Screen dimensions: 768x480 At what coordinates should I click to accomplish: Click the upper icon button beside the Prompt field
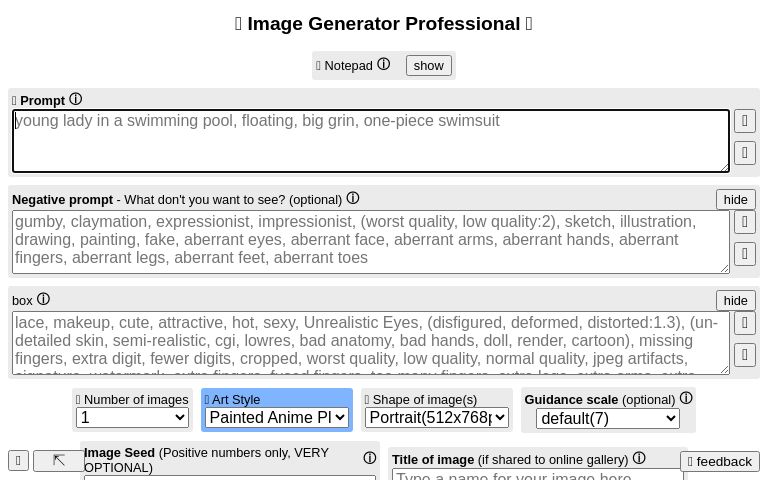point(745,121)
